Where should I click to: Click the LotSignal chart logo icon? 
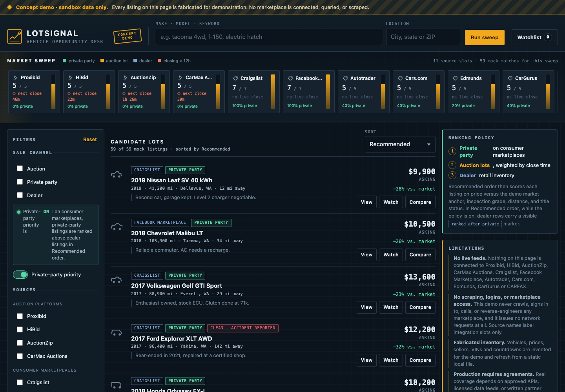point(15,36)
